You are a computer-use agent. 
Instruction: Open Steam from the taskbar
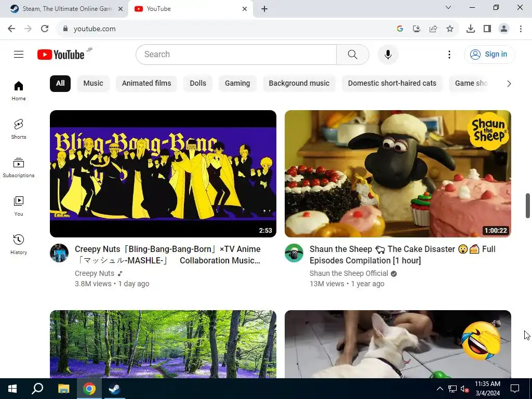[x=114, y=389]
